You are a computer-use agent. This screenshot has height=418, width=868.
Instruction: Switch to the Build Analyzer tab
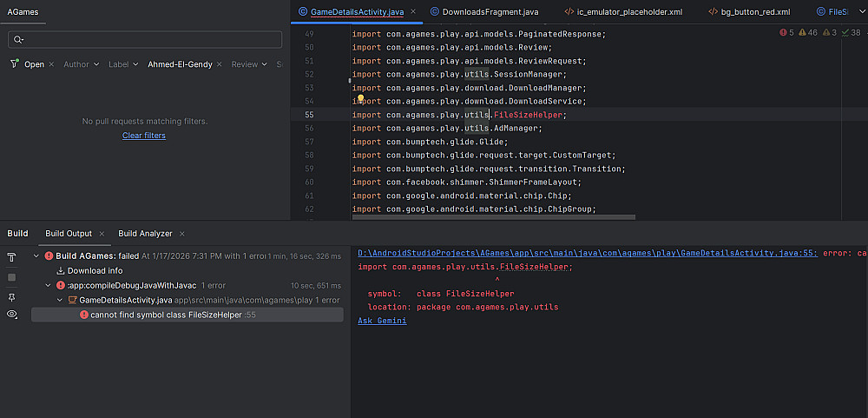click(x=145, y=234)
